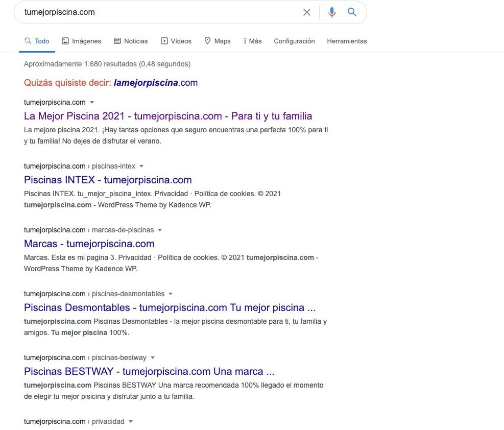Click the Noticias tab newspaper icon
Image resolution: width=504 pixels, height=430 pixels.
coord(117,41)
